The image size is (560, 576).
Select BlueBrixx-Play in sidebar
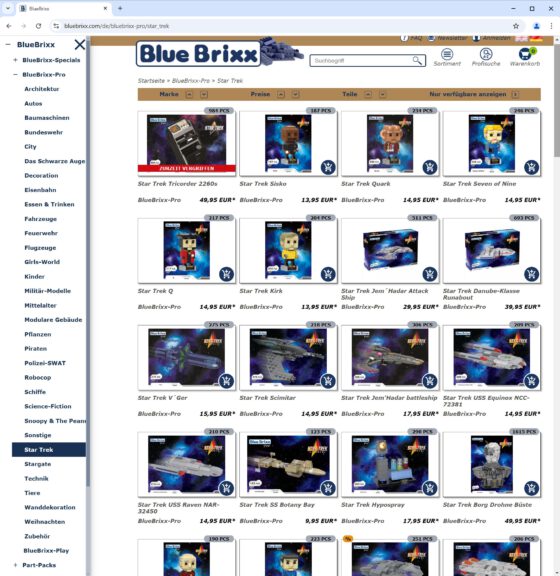point(46,551)
